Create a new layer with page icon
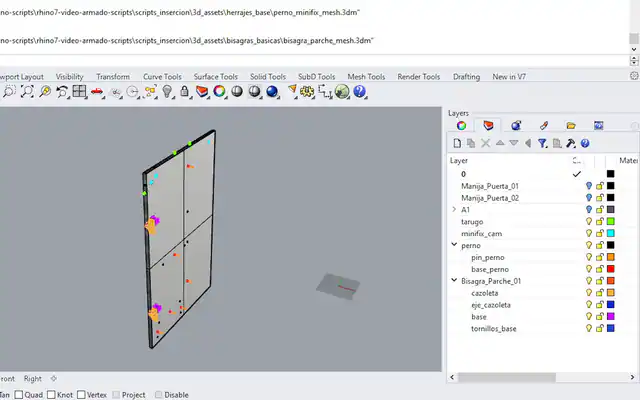This screenshot has height=400, width=640. 457,143
